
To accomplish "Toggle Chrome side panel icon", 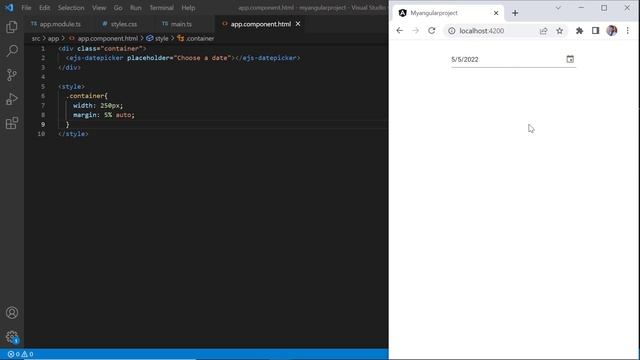I will (x=596, y=31).
